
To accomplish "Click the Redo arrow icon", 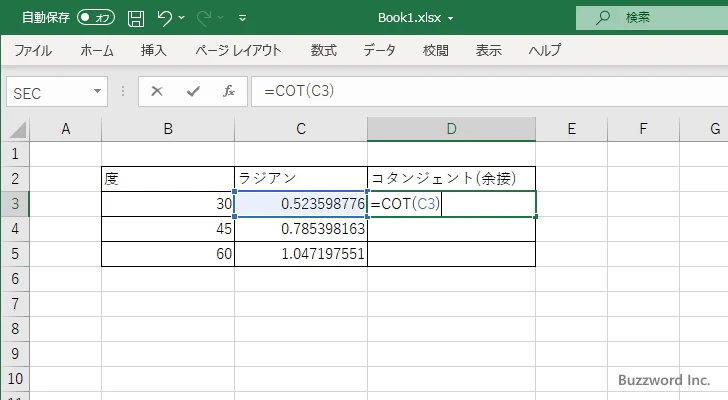I will [x=204, y=18].
